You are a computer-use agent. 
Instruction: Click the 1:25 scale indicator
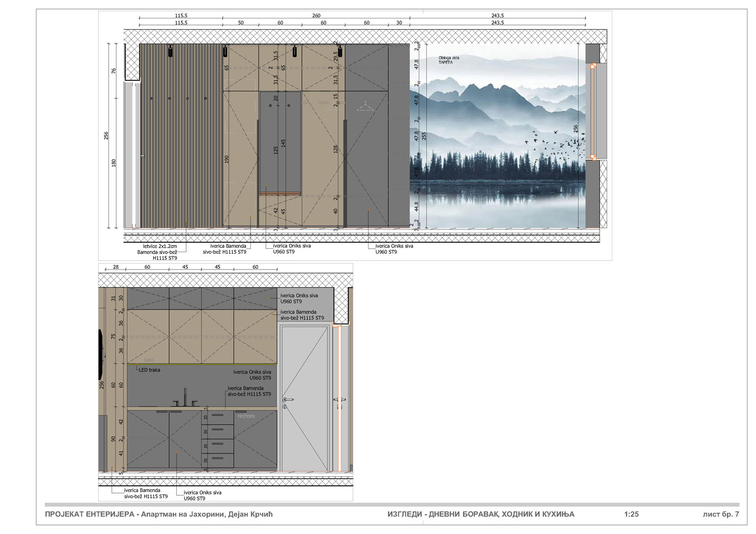(x=631, y=514)
